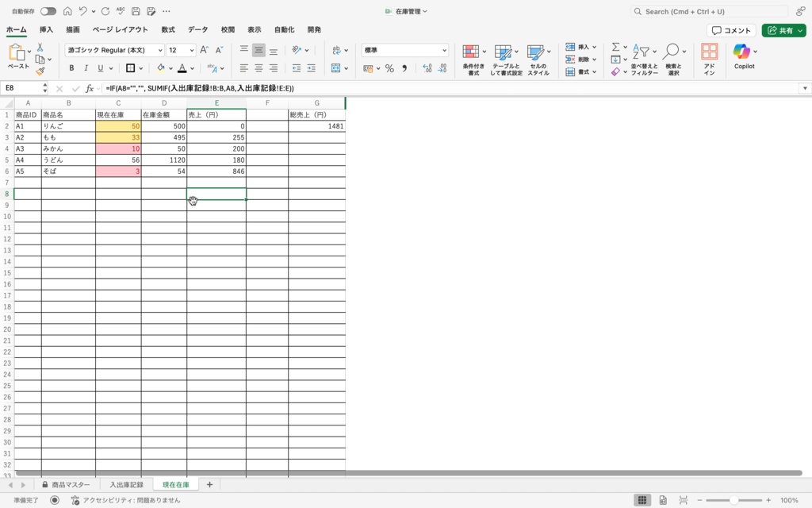Image resolution: width=812 pixels, height=508 pixels.
Task: Switch to the 挿入 ribbon tab
Action: tap(46, 29)
